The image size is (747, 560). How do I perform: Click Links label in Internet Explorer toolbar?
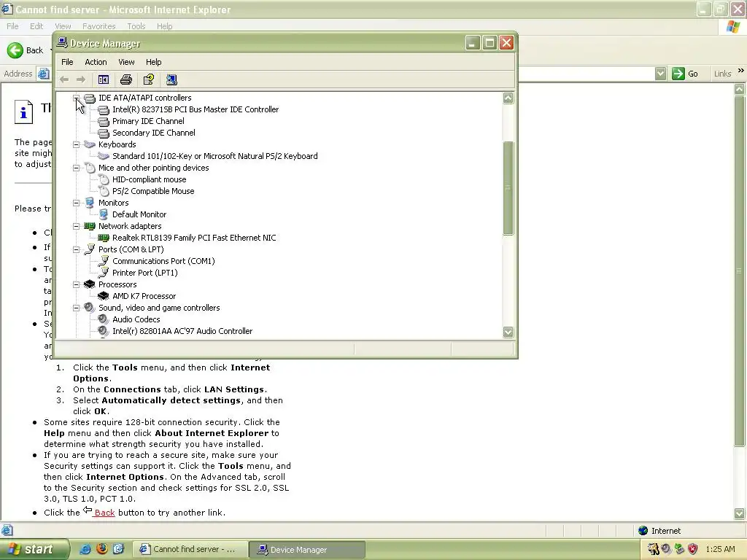tap(722, 74)
